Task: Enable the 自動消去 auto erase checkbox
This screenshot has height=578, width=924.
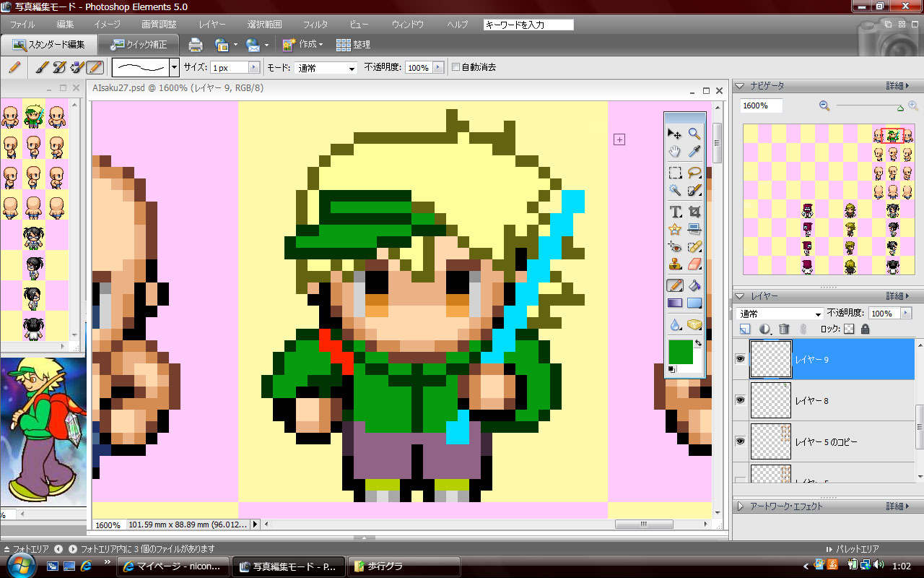Action: click(x=456, y=67)
